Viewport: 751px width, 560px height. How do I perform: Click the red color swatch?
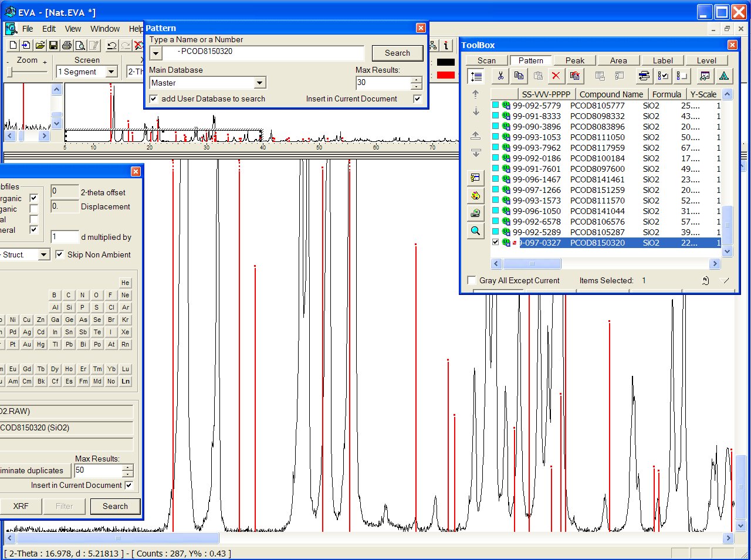tap(446, 75)
